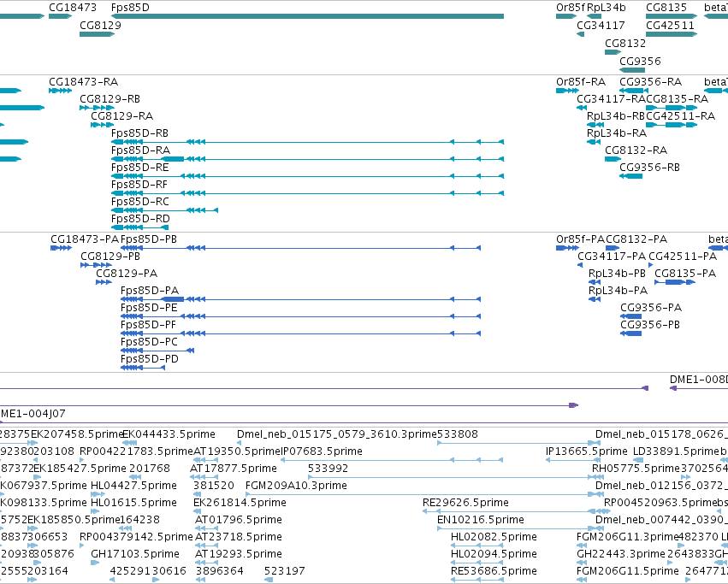The width and height of the screenshot is (728, 584).
Task: Click the Fps85D-PB protein label
Action: point(149,239)
